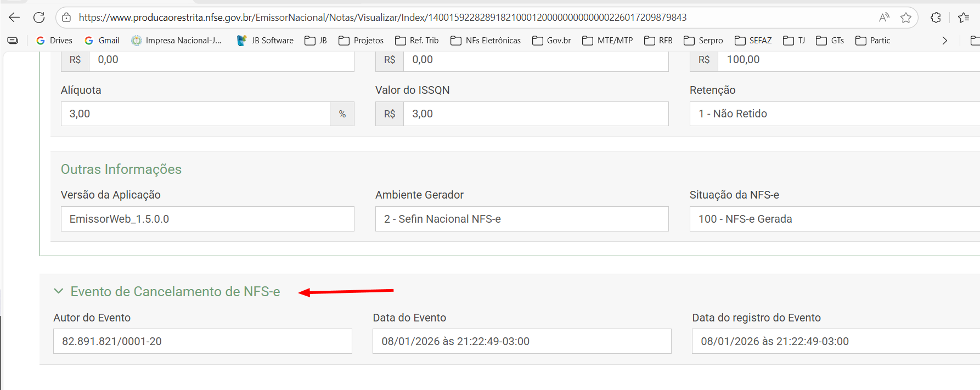This screenshot has width=980, height=390.
Task: Open the Gmail bookmark link
Action: click(103, 41)
